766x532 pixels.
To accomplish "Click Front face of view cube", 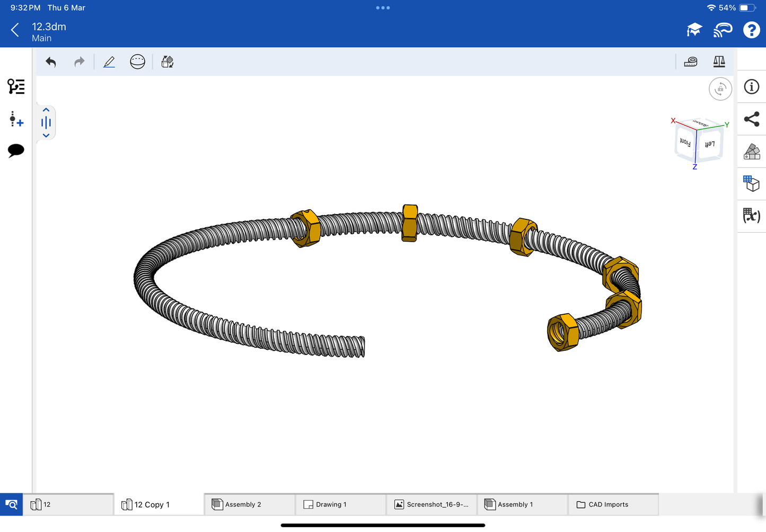I will point(685,143).
